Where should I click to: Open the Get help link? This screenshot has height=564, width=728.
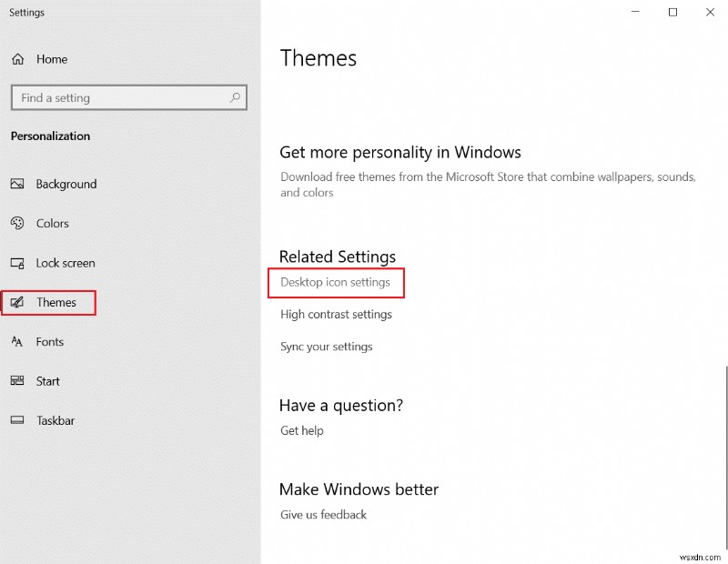pyautogui.click(x=301, y=430)
